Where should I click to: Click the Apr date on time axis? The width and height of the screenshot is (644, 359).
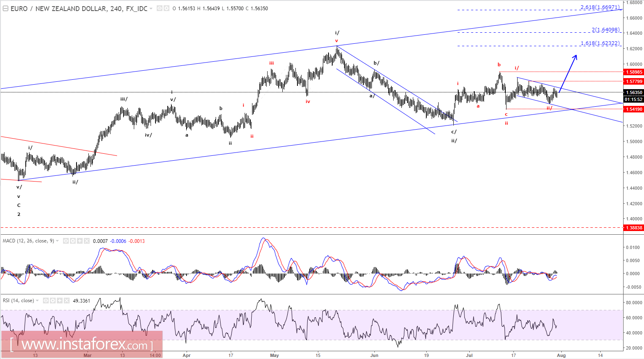[x=187, y=355]
